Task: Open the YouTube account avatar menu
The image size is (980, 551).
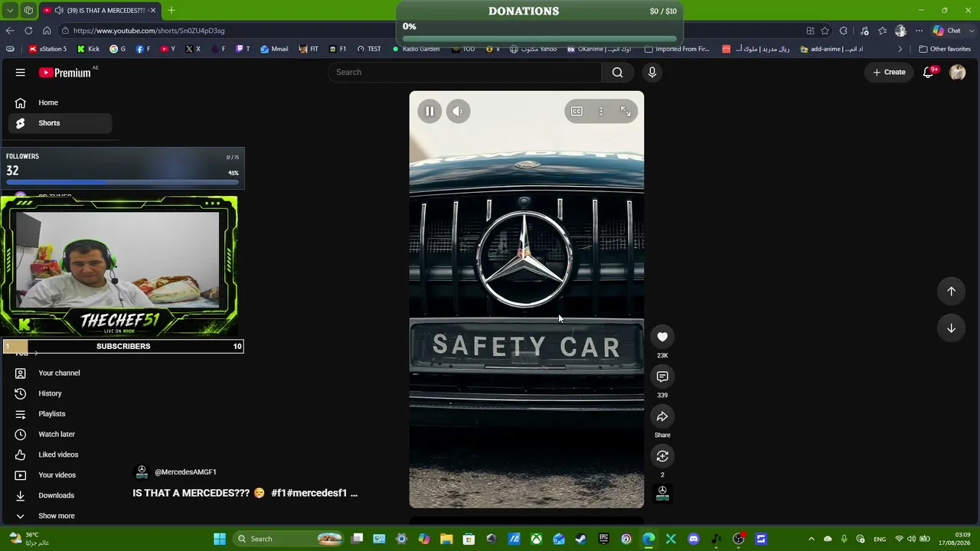Action: 958,73
